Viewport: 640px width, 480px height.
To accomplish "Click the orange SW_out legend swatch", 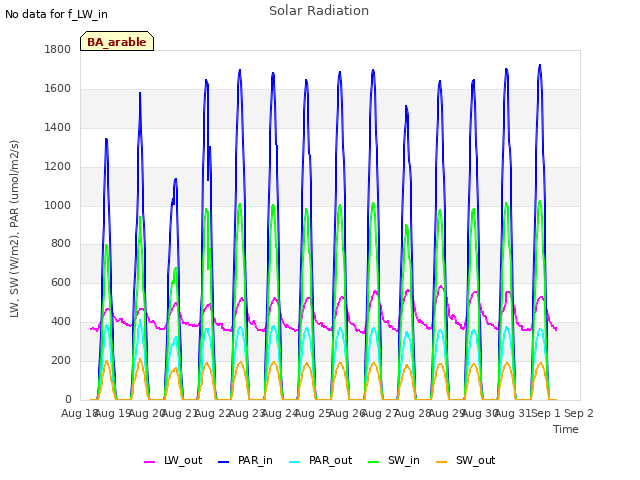I will pos(442,462).
